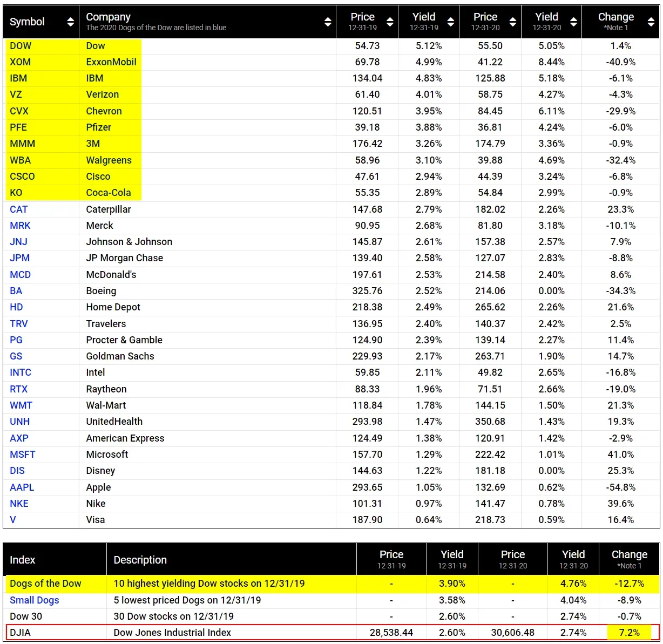Click Nike's 141.47 price value

(490, 504)
